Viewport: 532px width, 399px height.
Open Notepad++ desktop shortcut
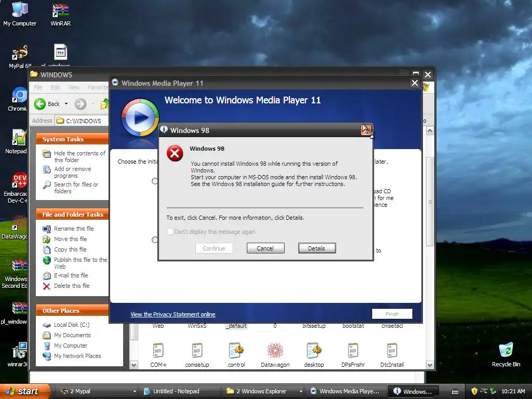(x=17, y=141)
